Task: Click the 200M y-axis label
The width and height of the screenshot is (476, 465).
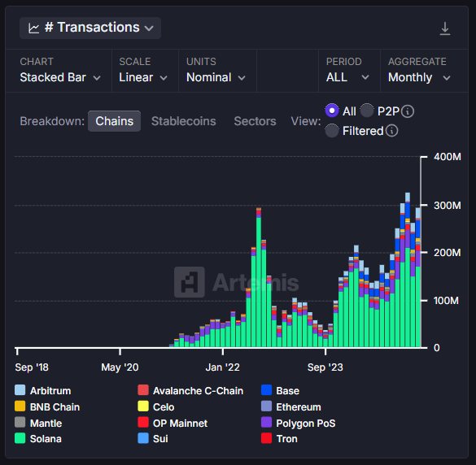Action: (x=448, y=252)
